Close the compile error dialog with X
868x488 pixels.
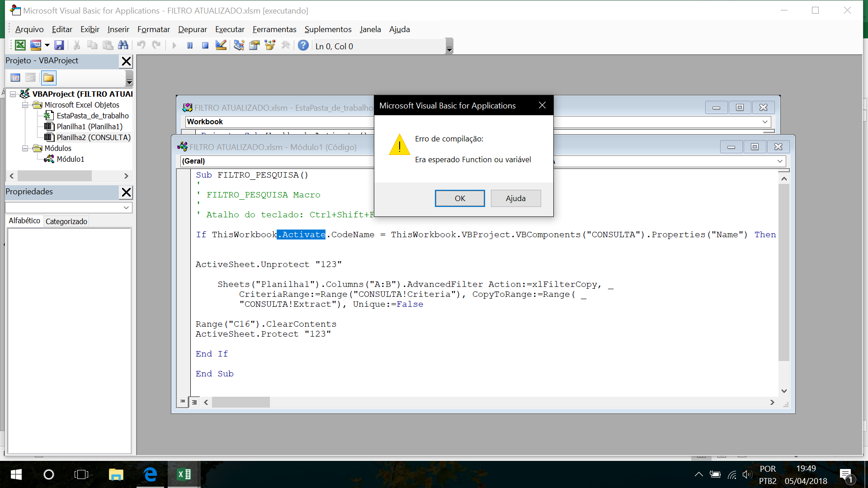(542, 105)
